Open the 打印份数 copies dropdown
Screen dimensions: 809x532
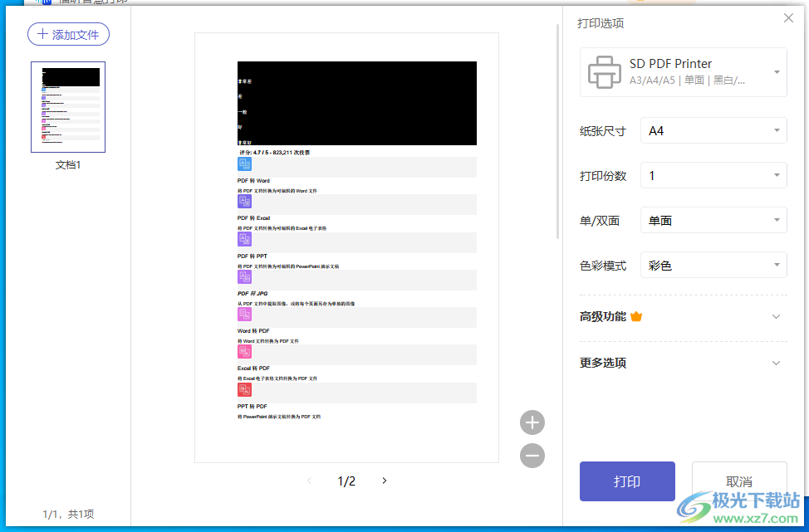click(713, 175)
